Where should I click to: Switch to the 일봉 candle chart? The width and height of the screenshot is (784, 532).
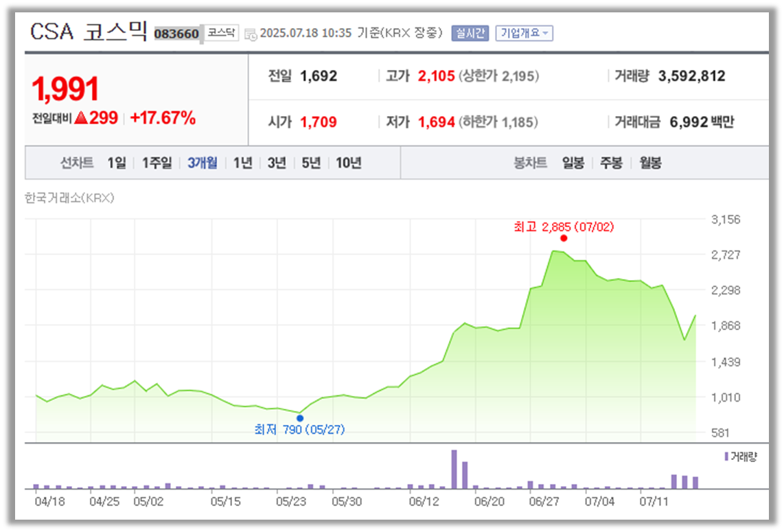click(x=573, y=163)
